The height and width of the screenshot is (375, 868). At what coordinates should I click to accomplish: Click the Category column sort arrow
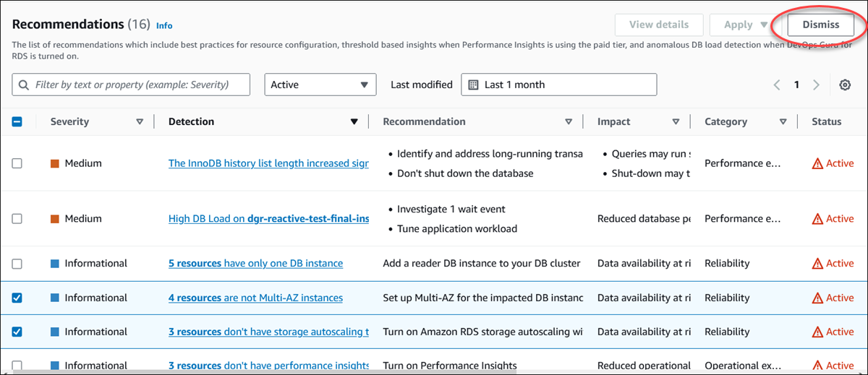pos(783,122)
